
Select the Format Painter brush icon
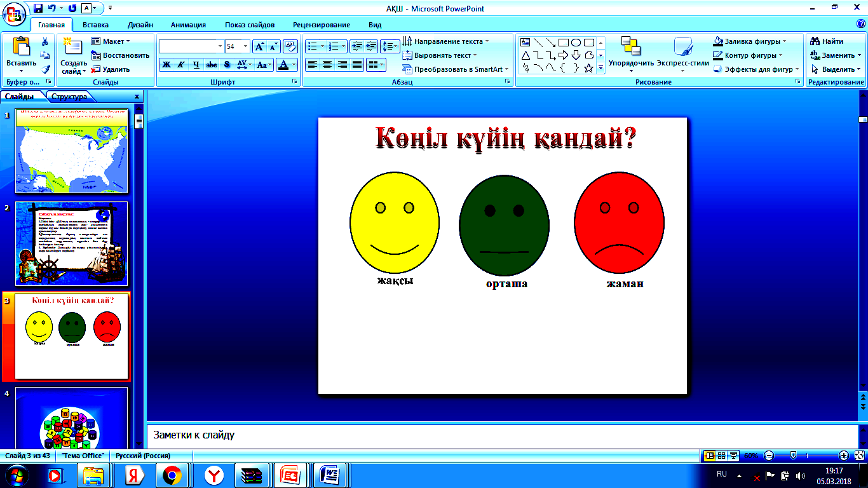coord(45,69)
